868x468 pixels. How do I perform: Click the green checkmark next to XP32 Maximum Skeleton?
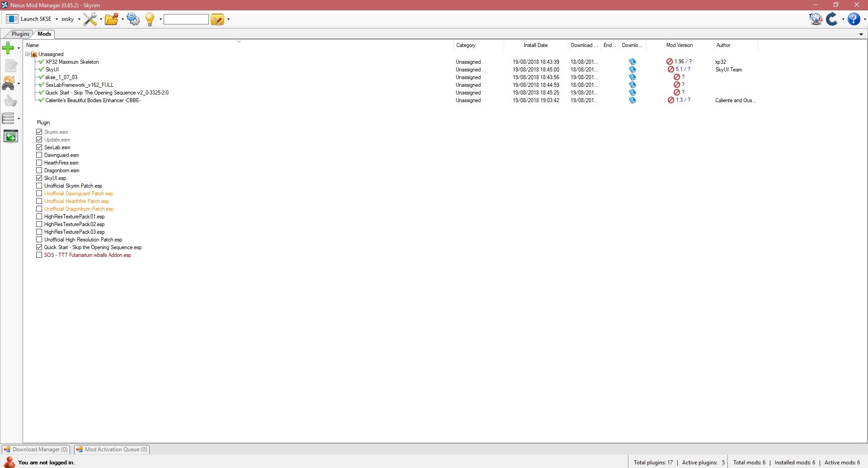[x=42, y=62]
